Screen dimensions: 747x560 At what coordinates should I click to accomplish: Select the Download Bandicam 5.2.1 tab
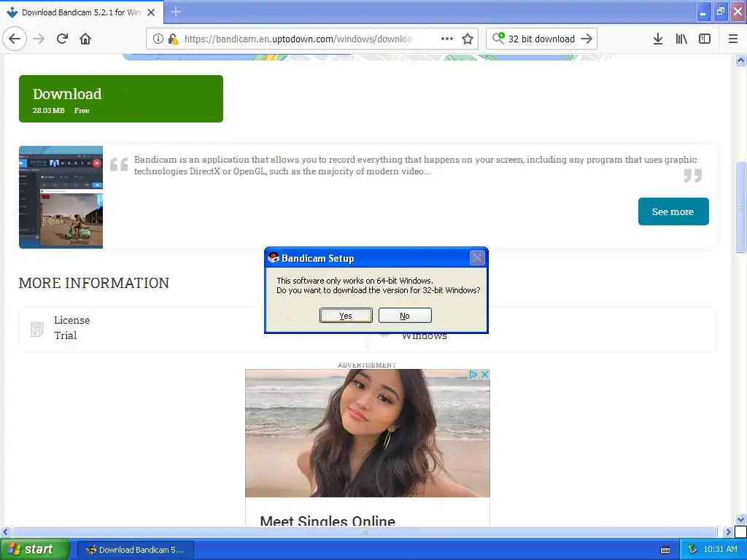click(82, 12)
